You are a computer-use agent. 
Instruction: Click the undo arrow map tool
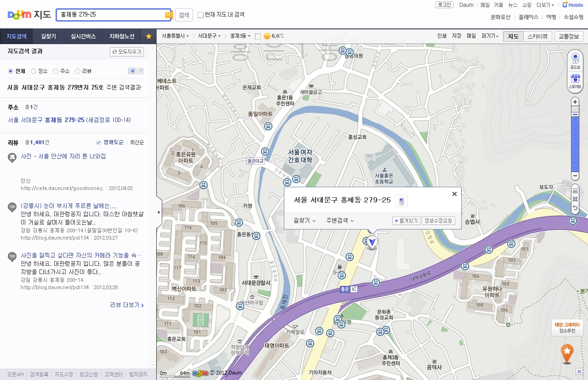point(575,208)
